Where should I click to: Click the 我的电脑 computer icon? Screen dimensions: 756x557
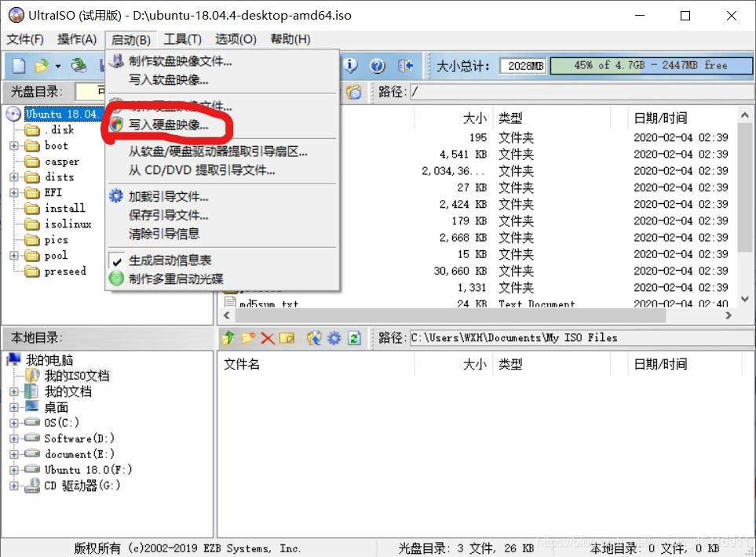(x=14, y=359)
